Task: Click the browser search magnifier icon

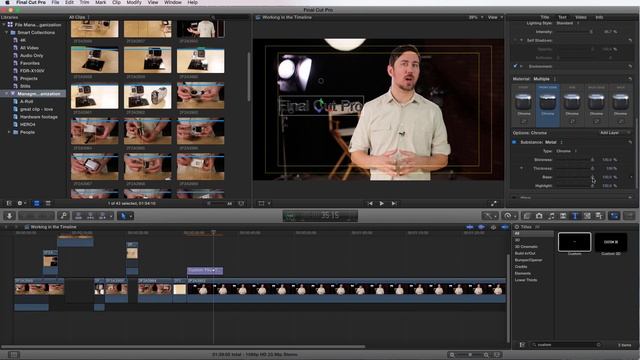Action: pyautogui.click(x=213, y=18)
